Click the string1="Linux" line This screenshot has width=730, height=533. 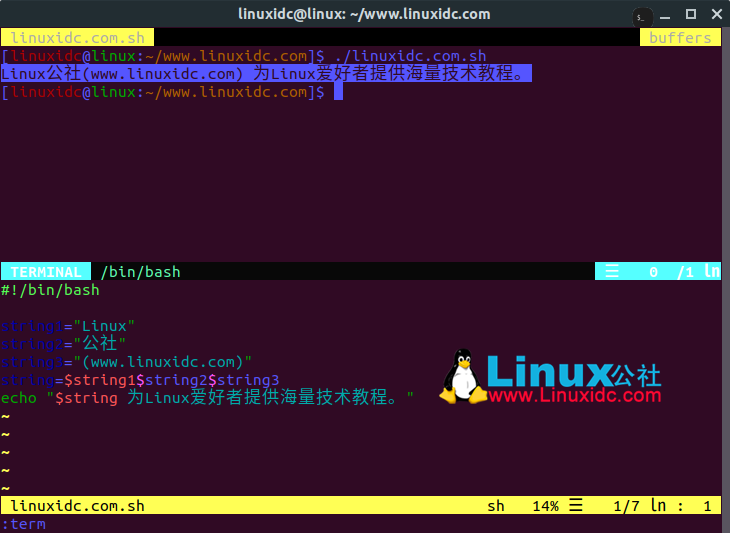click(x=68, y=326)
